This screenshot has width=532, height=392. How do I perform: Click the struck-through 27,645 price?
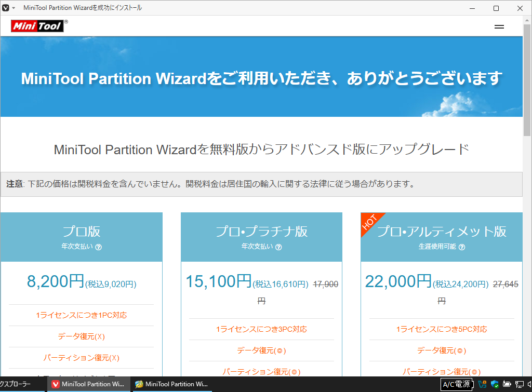[506, 284]
